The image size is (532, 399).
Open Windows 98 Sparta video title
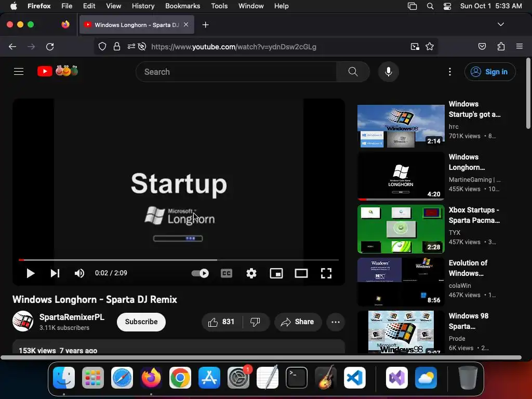pos(469,321)
